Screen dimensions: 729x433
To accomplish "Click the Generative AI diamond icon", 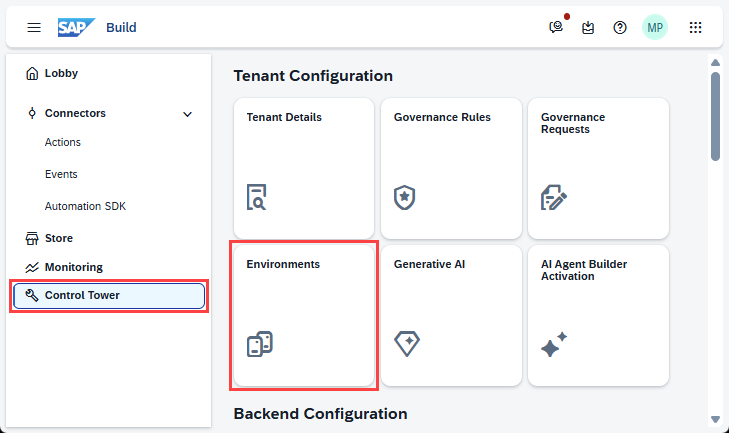I will click(407, 344).
